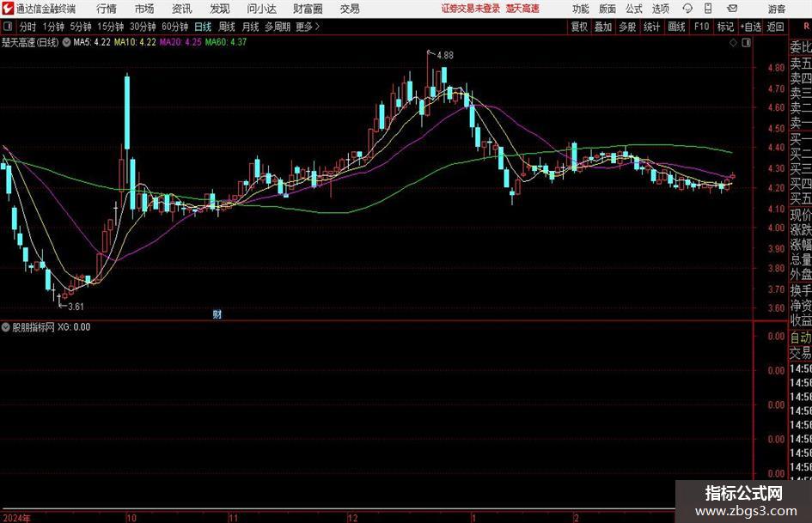Click the 返回 back button

pyautogui.click(x=775, y=27)
